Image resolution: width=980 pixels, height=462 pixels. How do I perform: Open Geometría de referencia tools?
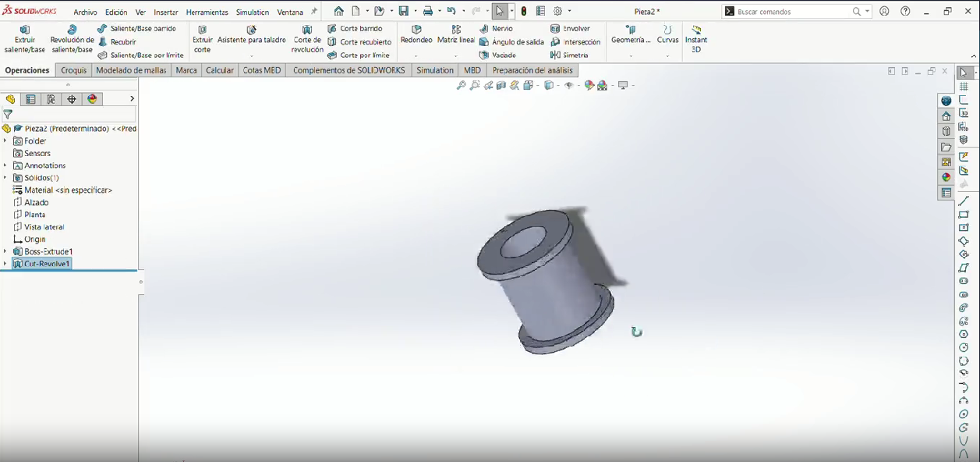point(631,35)
